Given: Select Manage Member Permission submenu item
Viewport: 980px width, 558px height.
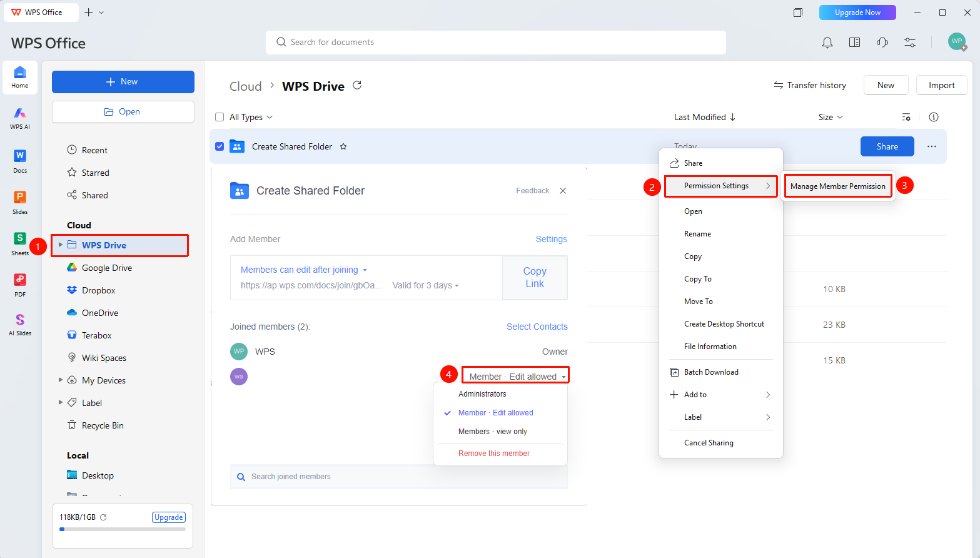Looking at the screenshot, I should click(x=838, y=186).
